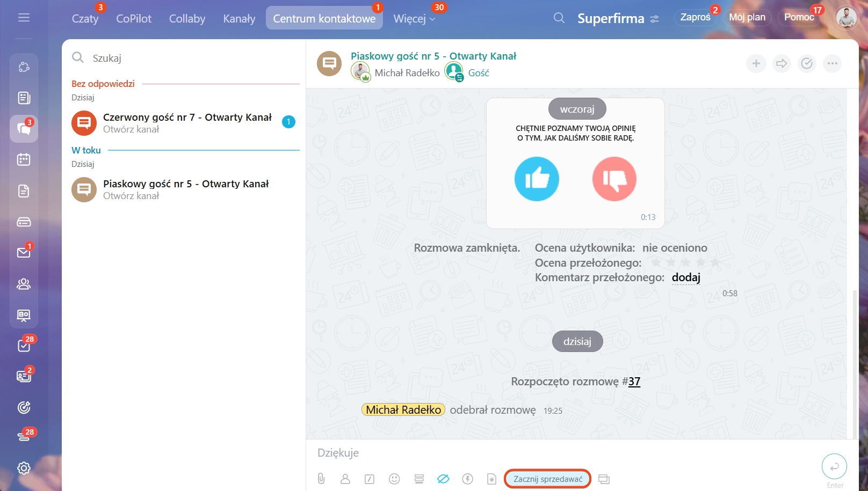The image size is (868, 491).
Task: Switch to the Kanały tab
Action: pyautogui.click(x=239, y=18)
